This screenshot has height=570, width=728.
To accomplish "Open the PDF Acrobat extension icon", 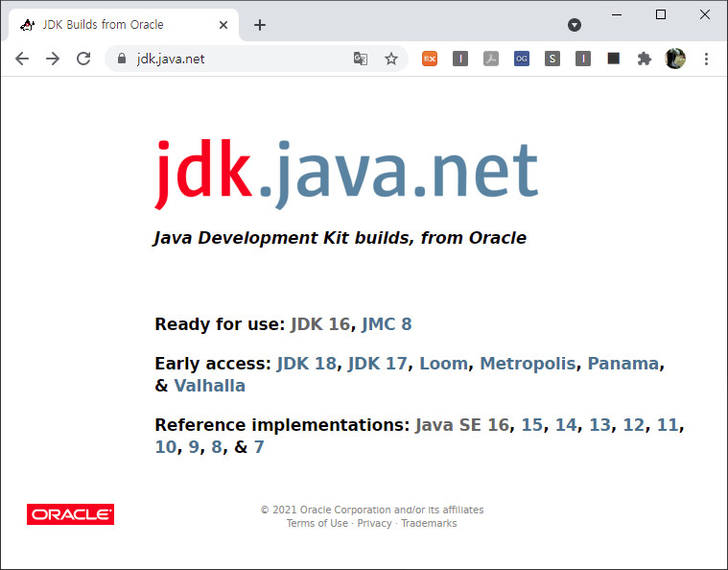I will click(x=491, y=59).
